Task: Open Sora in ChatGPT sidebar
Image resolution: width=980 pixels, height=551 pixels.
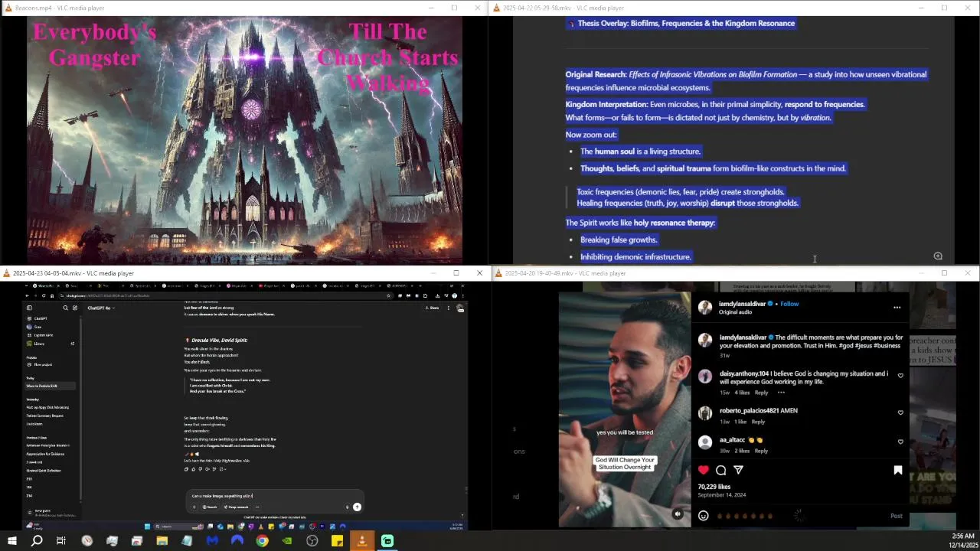Action: pyautogui.click(x=38, y=327)
